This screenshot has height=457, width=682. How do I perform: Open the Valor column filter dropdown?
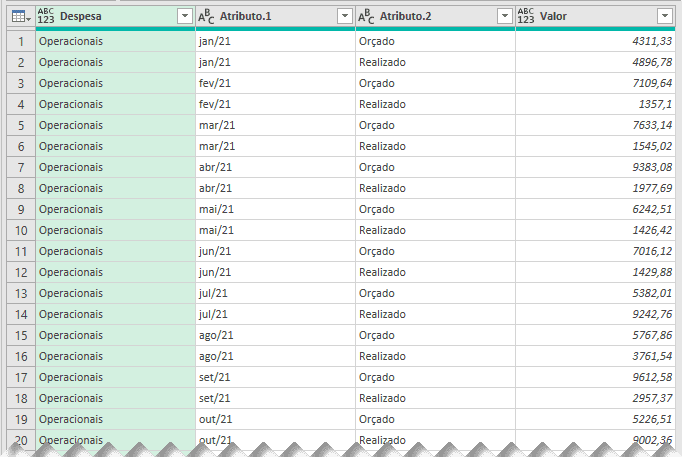(664, 16)
